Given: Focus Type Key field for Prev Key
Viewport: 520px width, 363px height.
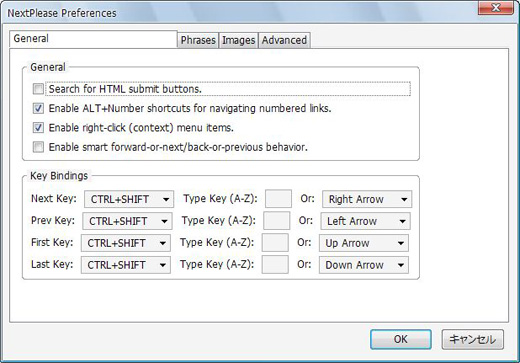Looking at the screenshot, I should [277, 221].
